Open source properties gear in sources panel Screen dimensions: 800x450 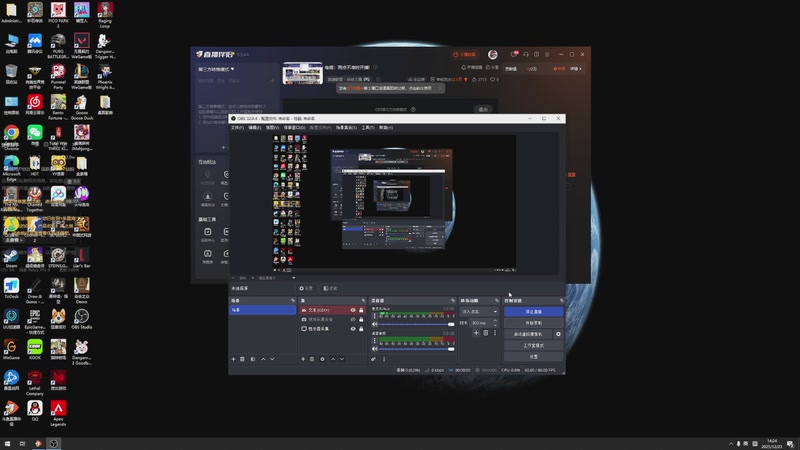pos(322,359)
